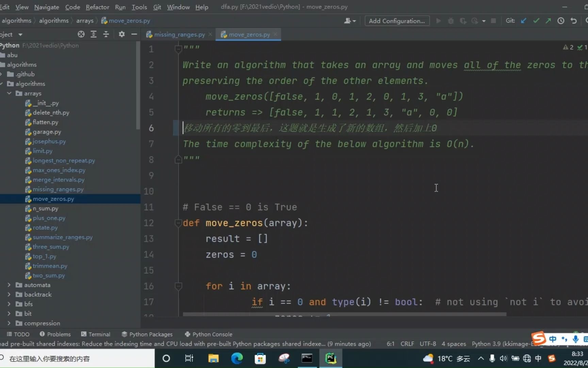The height and width of the screenshot is (368, 588).
Task: Push commits with the green arrow
Action: (x=548, y=21)
